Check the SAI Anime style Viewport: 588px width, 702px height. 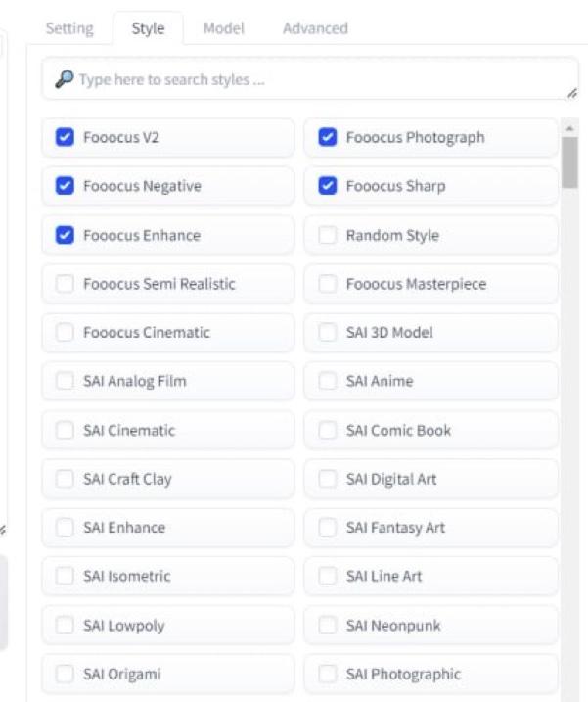click(328, 381)
